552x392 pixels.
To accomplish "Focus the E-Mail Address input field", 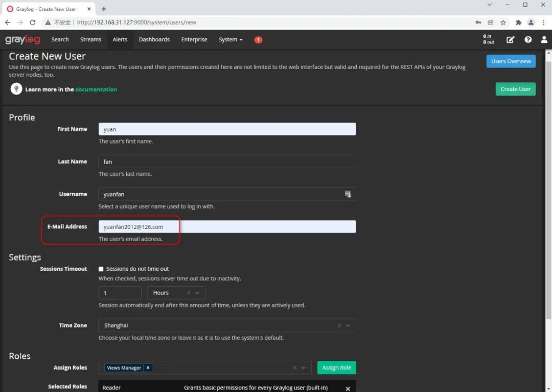I will (x=227, y=226).
